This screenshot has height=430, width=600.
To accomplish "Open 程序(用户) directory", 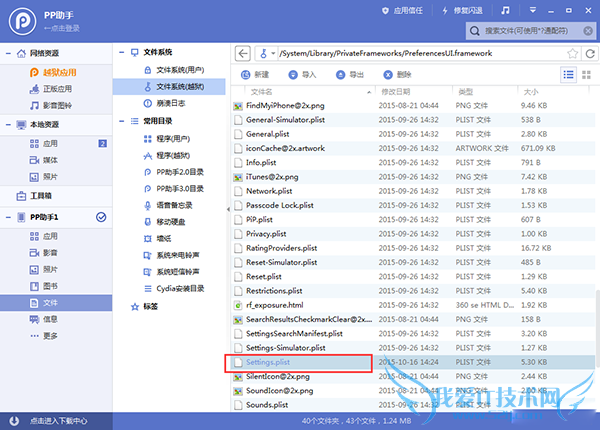I will (167, 138).
